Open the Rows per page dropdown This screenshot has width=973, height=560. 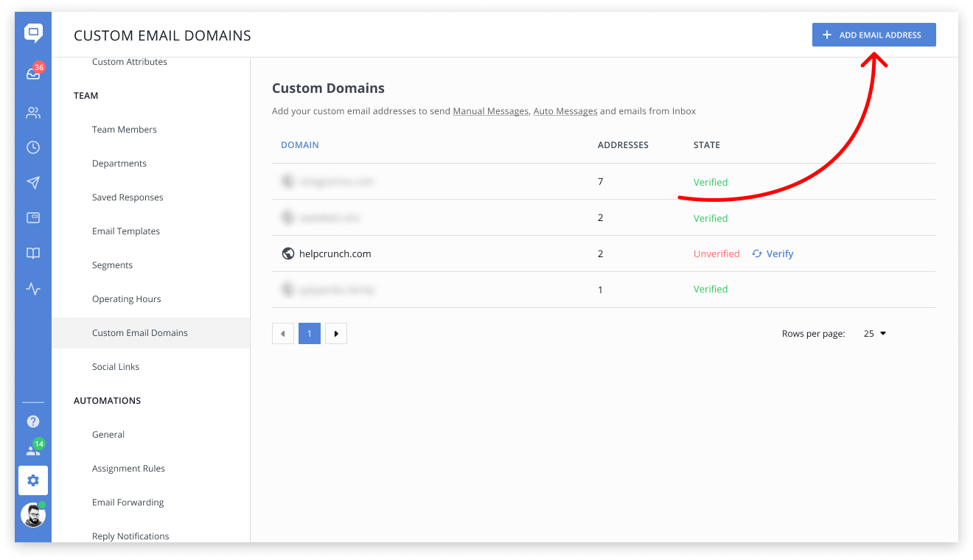coord(874,333)
